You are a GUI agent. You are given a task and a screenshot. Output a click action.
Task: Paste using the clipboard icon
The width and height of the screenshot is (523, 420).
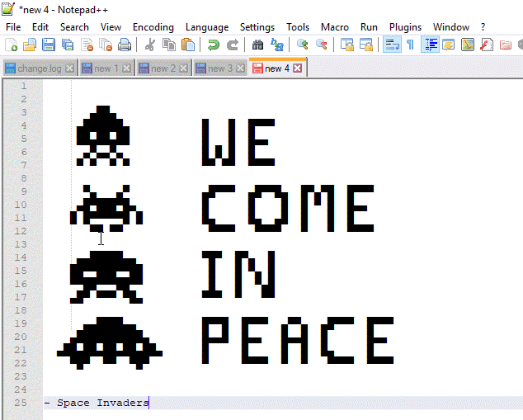[188, 45]
